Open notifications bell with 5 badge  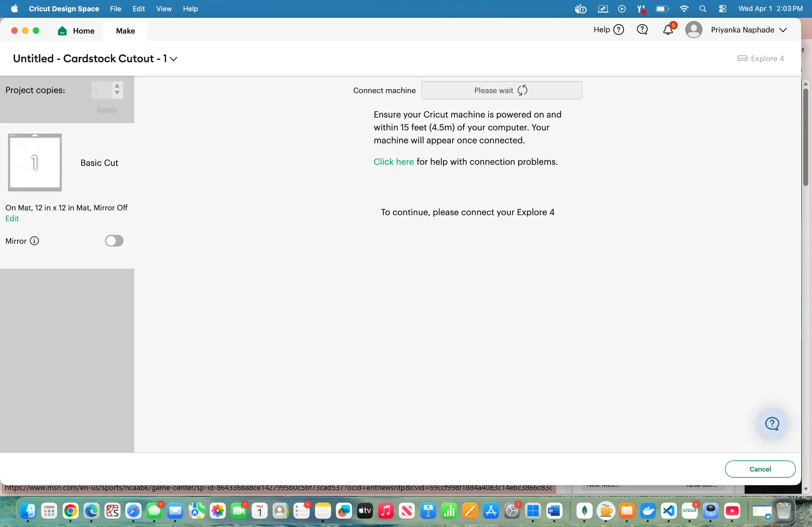pos(668,29)
